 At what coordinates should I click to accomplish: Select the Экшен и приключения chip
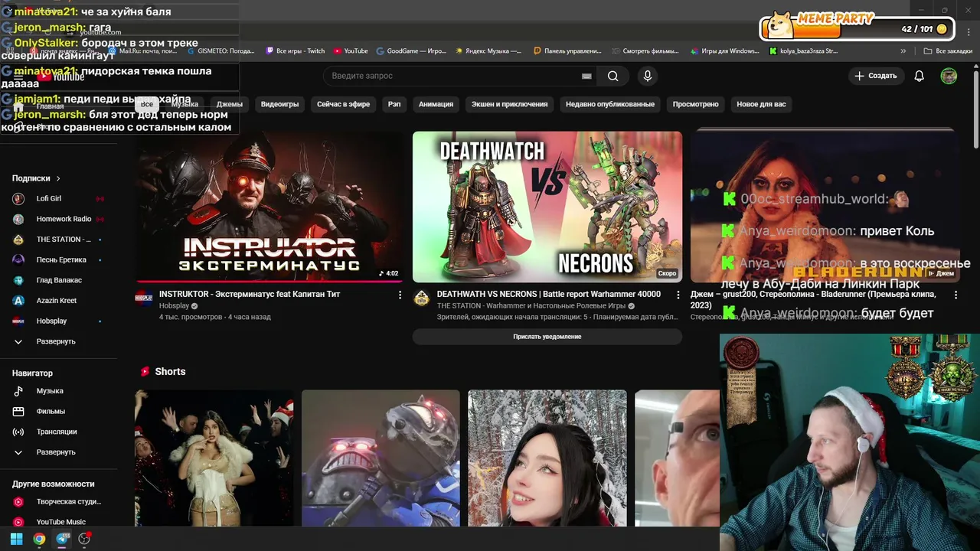tap(509, 104)
